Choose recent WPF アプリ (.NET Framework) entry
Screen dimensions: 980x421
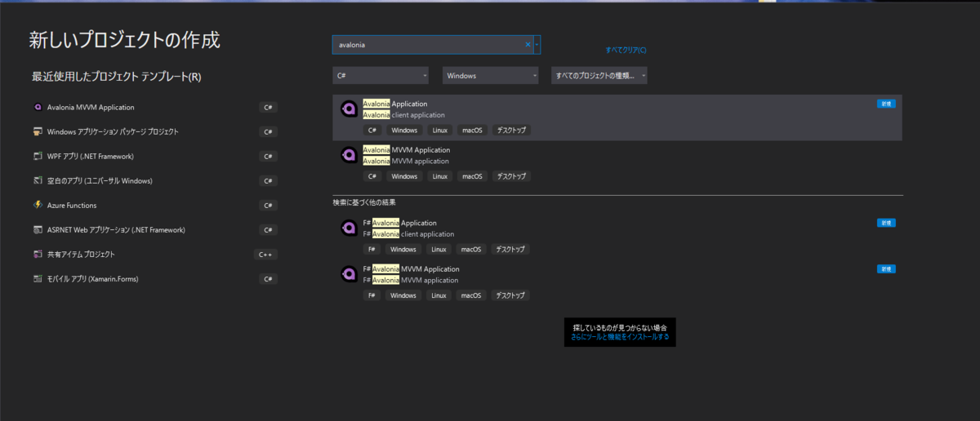pyautogui.click(x=155, y=156)
